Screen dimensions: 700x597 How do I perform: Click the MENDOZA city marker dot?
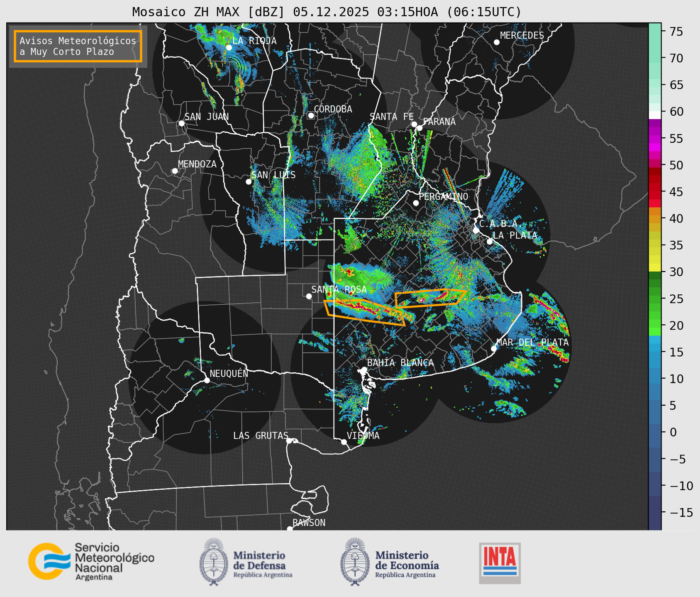click(x=175, y=171)
